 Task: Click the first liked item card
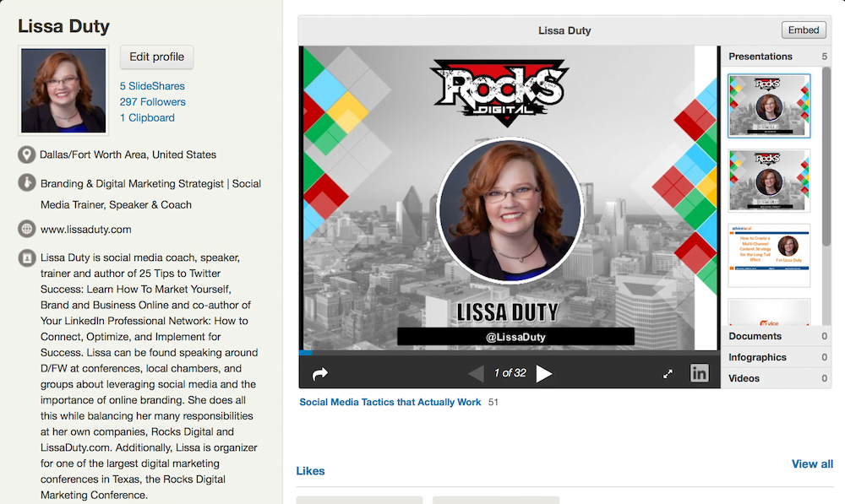[x=359, y=501]
